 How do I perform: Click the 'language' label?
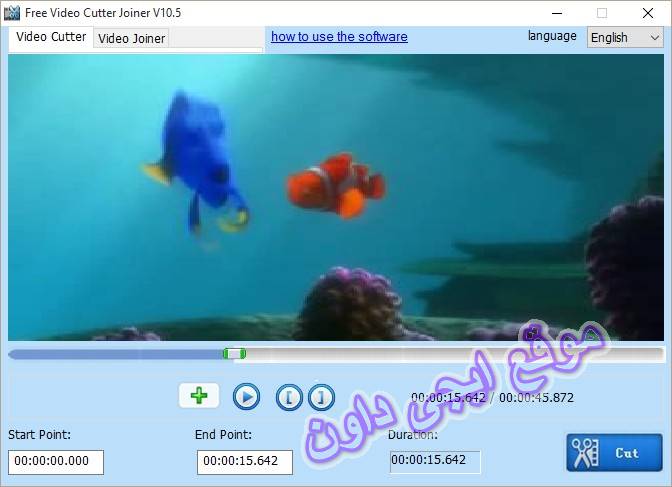pos(552,36)
